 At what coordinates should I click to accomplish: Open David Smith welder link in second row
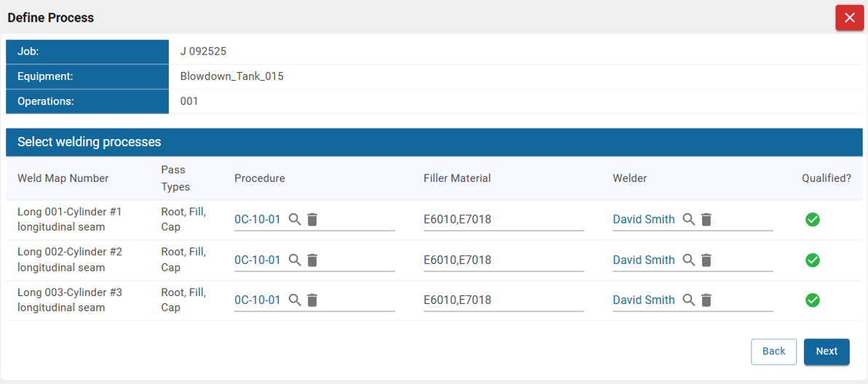coord(643,260)
